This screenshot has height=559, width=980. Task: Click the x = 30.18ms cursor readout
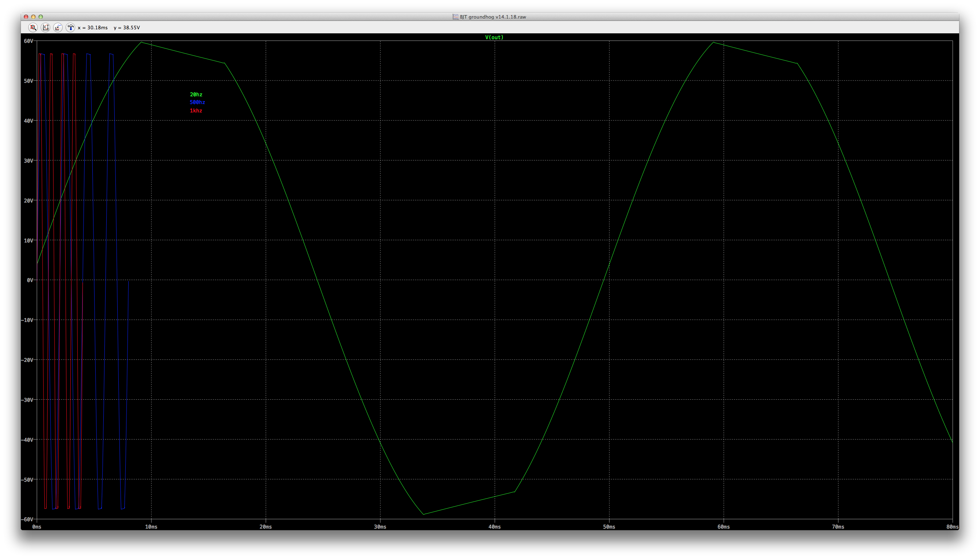point(93,27)
